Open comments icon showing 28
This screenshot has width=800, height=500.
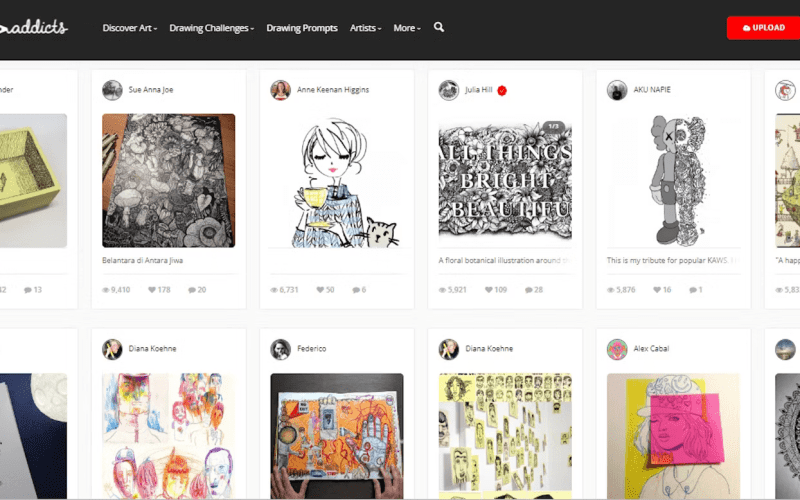(529, 290)
